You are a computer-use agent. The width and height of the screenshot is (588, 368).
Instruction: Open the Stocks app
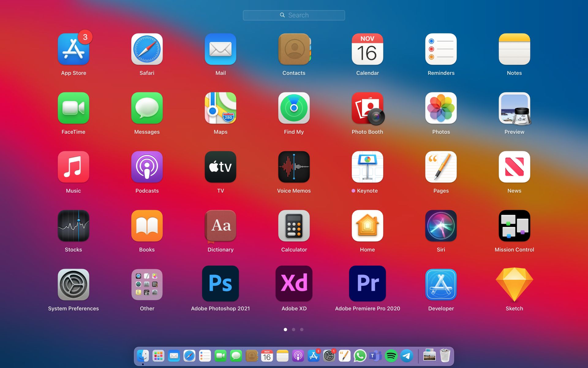click(x=73, y=226)
